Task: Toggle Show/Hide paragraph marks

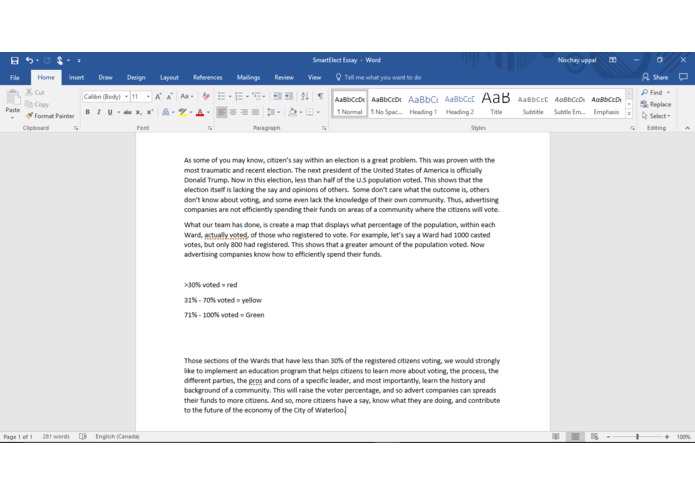Action: [320, 96]
